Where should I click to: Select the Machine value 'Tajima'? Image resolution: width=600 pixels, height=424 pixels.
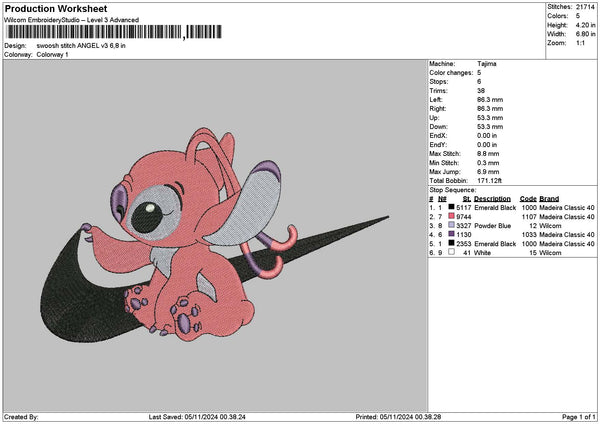pos(487,64)
